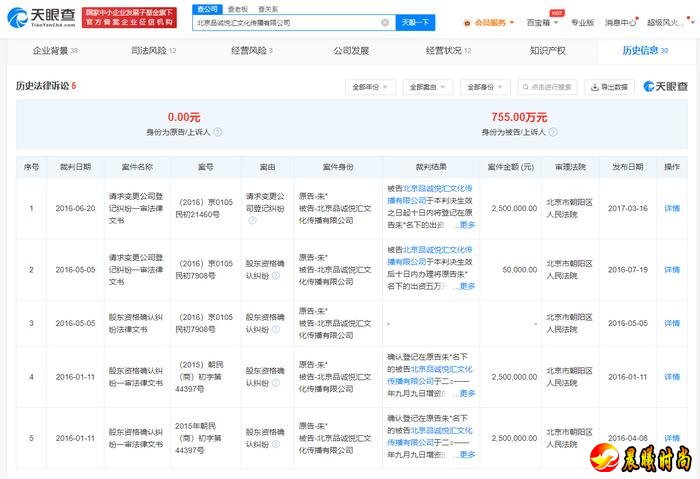
Task: Click the 历史法律诉讼 section heading
Action: click(42, 86)
